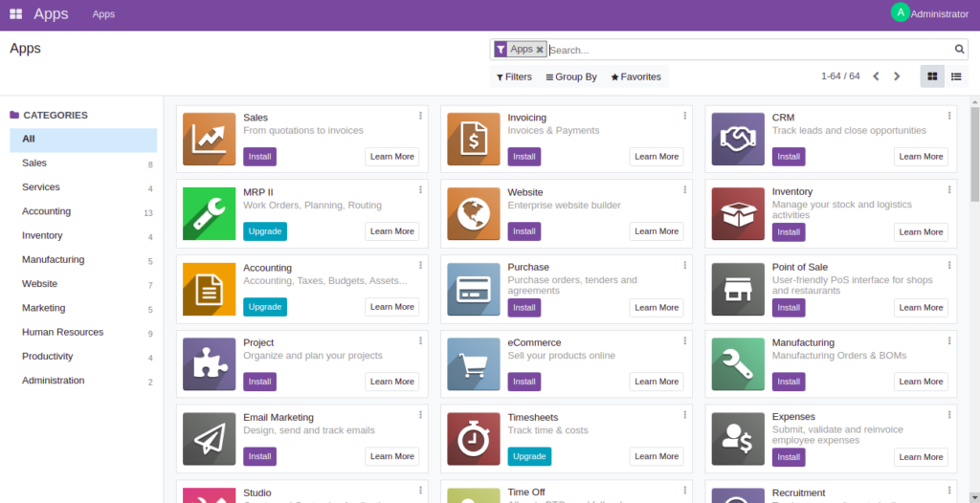This screenshot has width=980, height=503.
Task: Open the Project card options menu
Action: pyautogui.click(x=421, y=340)
